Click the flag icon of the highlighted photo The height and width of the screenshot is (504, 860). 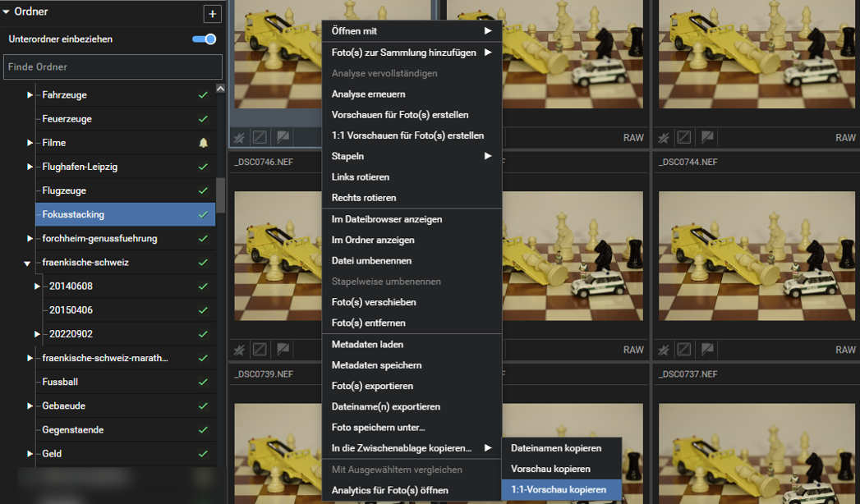click(283, 137)
